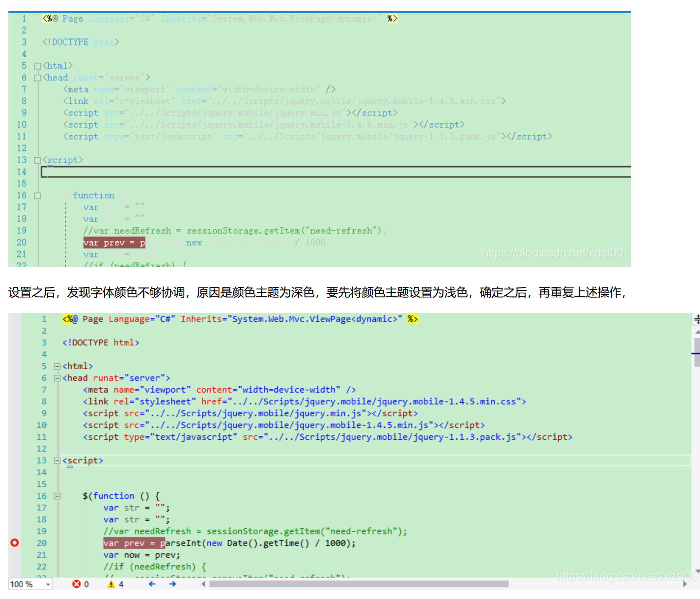This screenshot has width=700, height=599.
Task: Click 'jquery-1.1.3.pack.js' script line in lower editor
Action: click(x=328, y=437)
